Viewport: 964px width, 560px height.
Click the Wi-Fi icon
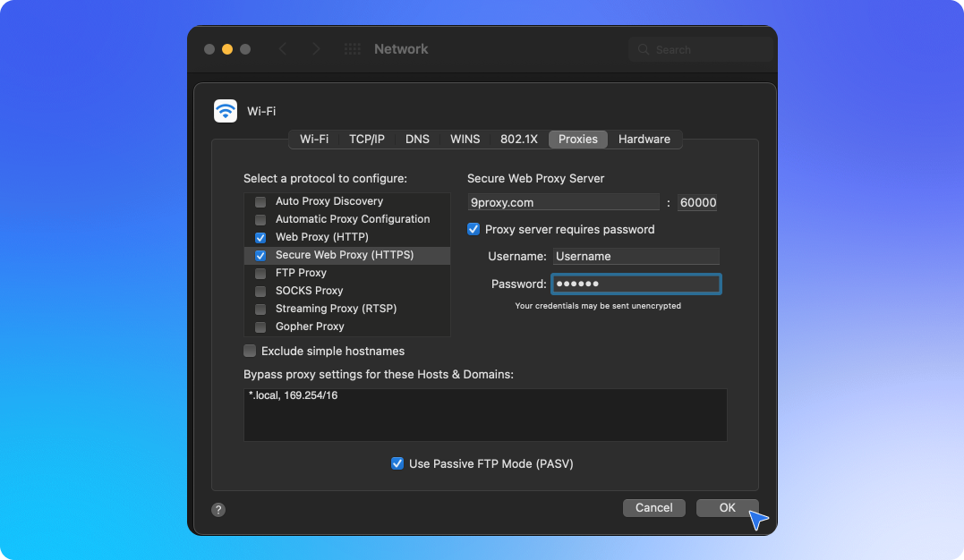(x=226, y=111)
